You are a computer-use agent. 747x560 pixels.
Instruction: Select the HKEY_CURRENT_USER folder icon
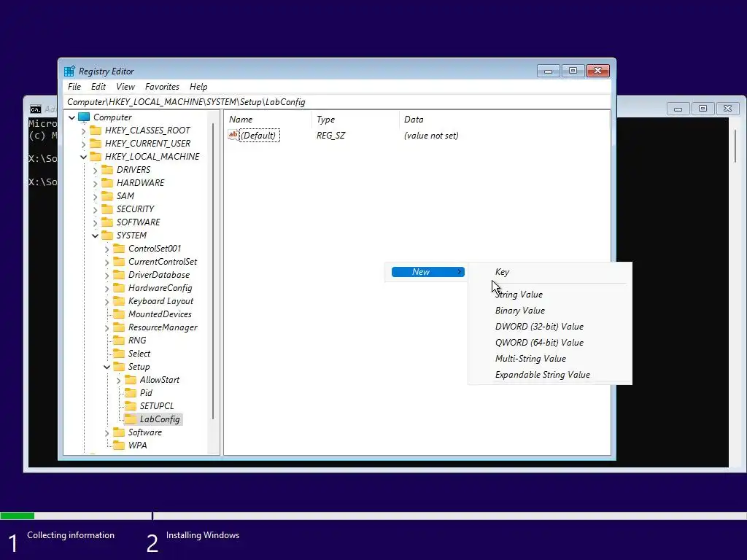[x=96, y=144]
